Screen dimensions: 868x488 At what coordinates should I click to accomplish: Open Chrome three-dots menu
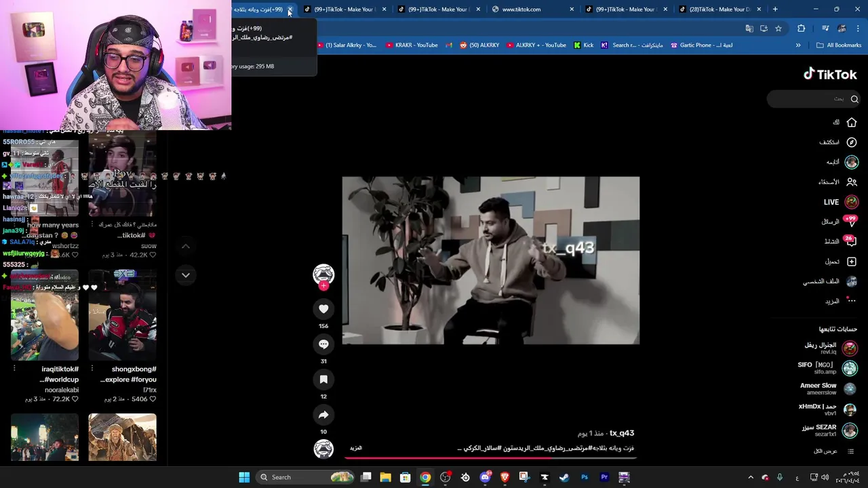(x=859, y=28)
